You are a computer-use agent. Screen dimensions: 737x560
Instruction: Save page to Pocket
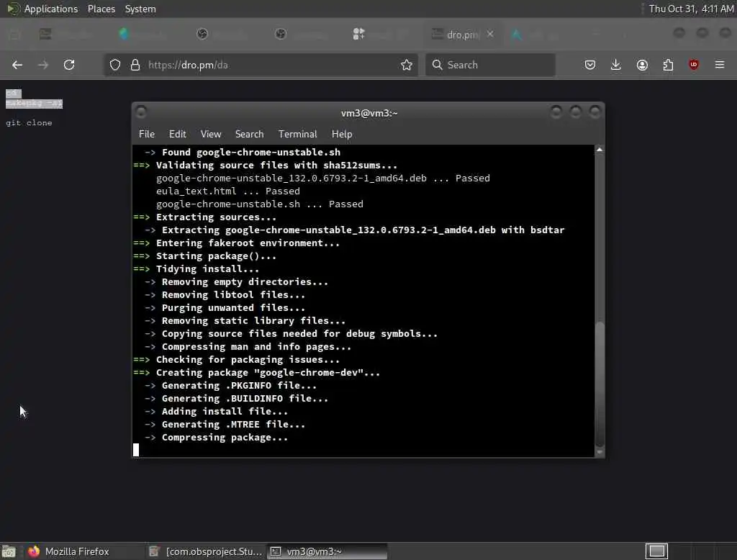pyautogui.click(x=590, y=65)
